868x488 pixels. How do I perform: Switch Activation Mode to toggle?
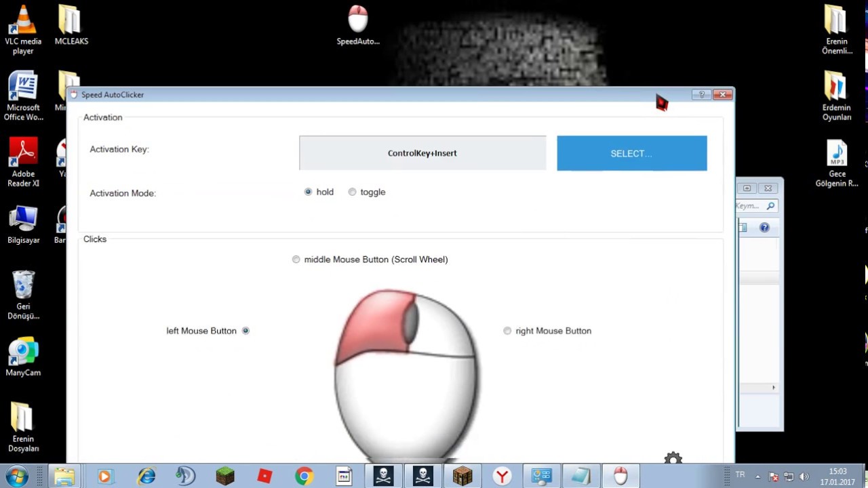[352, 192]
